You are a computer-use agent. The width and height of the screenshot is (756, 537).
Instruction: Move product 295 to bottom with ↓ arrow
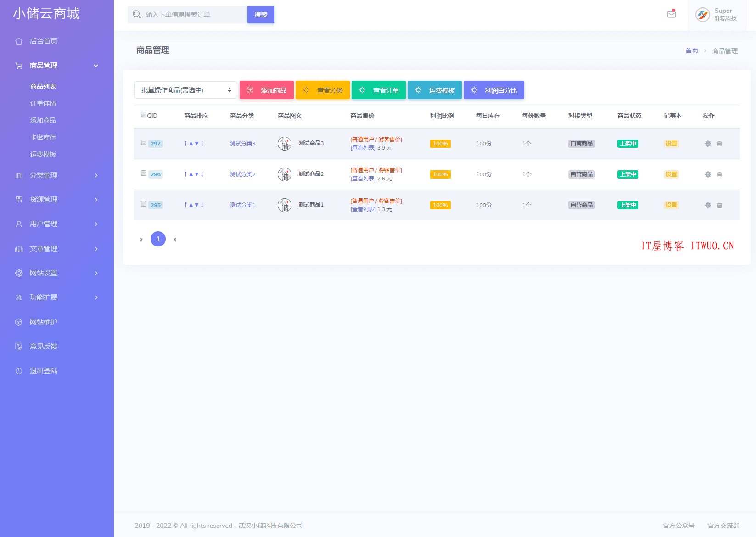coord(202,205)
